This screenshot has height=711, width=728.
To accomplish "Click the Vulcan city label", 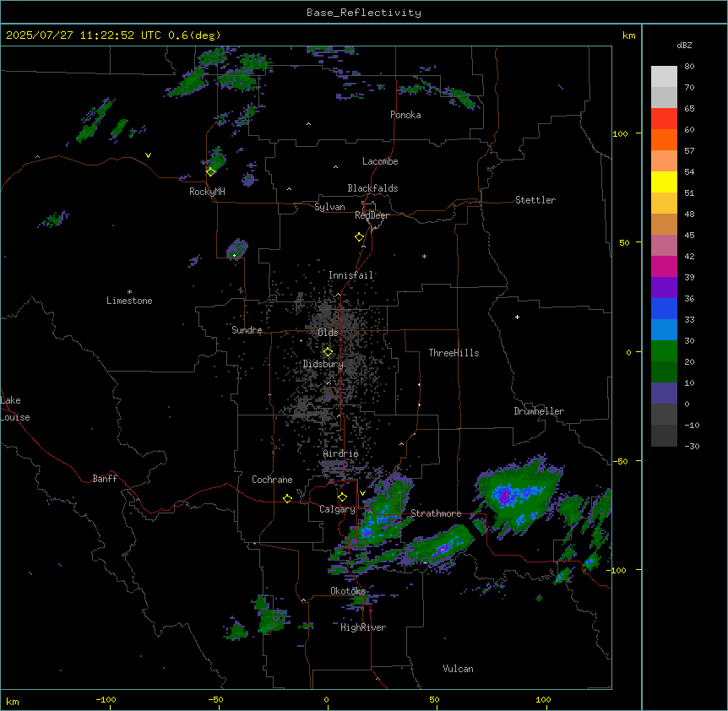I will [x=458, y=669].
